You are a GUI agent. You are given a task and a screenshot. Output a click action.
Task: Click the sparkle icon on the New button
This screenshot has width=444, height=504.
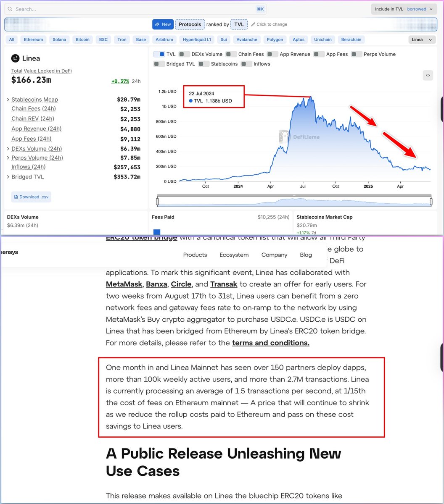[157, 24]
